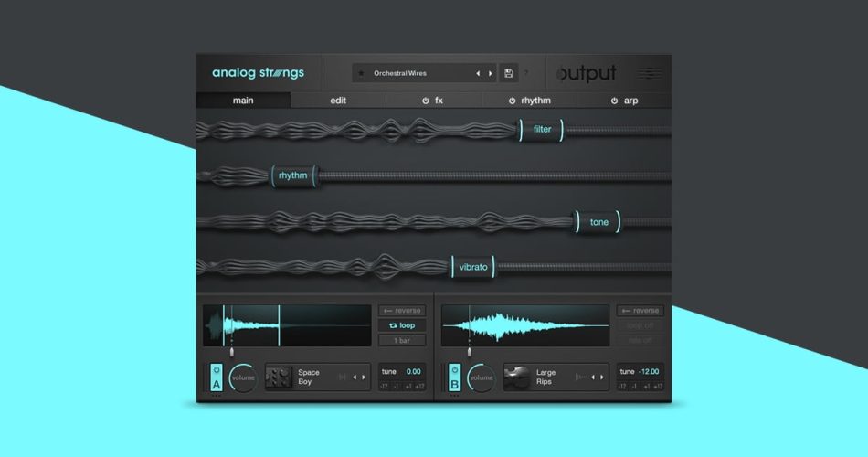
Task: Click the Large Rips source thumbnail
Action: pos(516,377)
